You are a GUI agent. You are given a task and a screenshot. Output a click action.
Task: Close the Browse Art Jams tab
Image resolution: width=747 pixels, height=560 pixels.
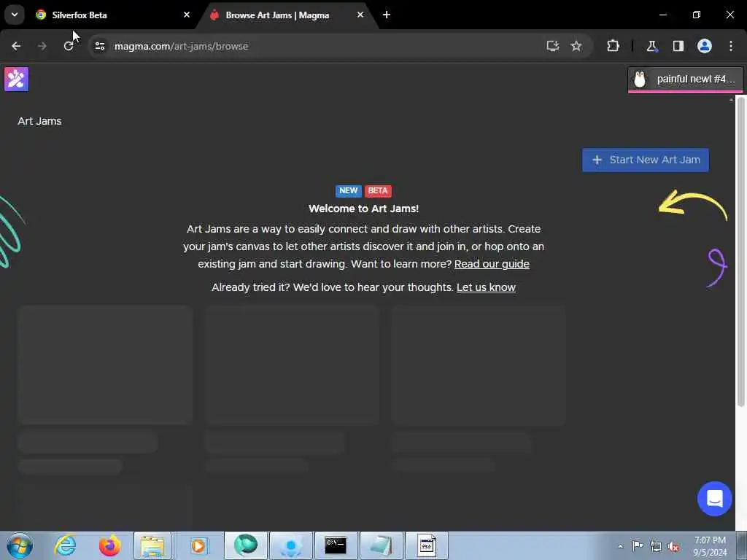coord(360,15)
